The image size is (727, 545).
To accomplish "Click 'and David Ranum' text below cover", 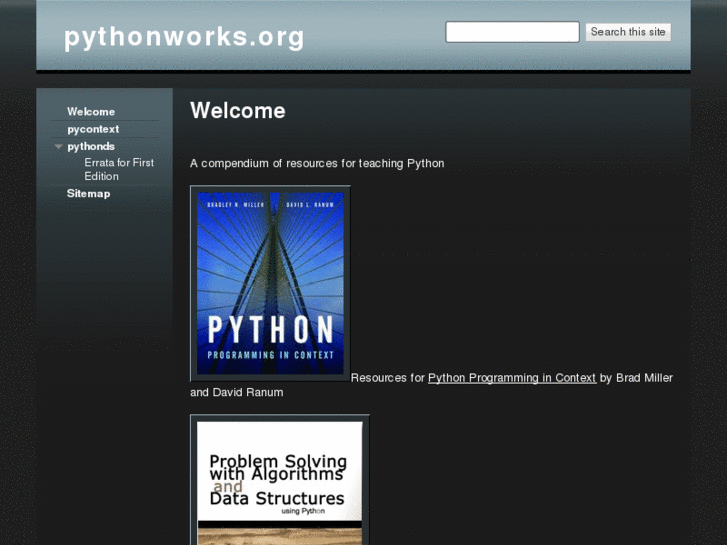I will pos(236,392).
